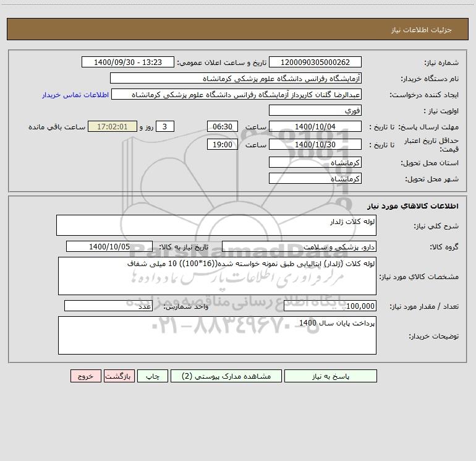Click response deadline date 1400/10/04
476x461 pixels.
(315, 127)
